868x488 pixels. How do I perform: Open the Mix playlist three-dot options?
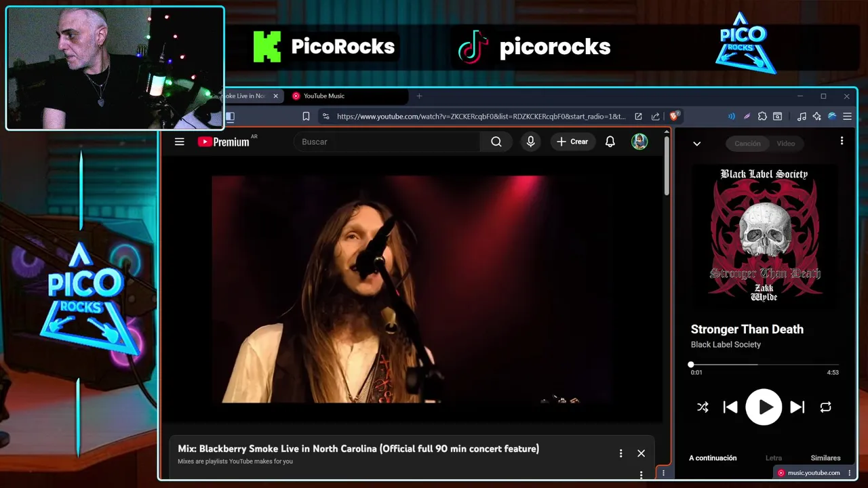[x=620, y=453]
